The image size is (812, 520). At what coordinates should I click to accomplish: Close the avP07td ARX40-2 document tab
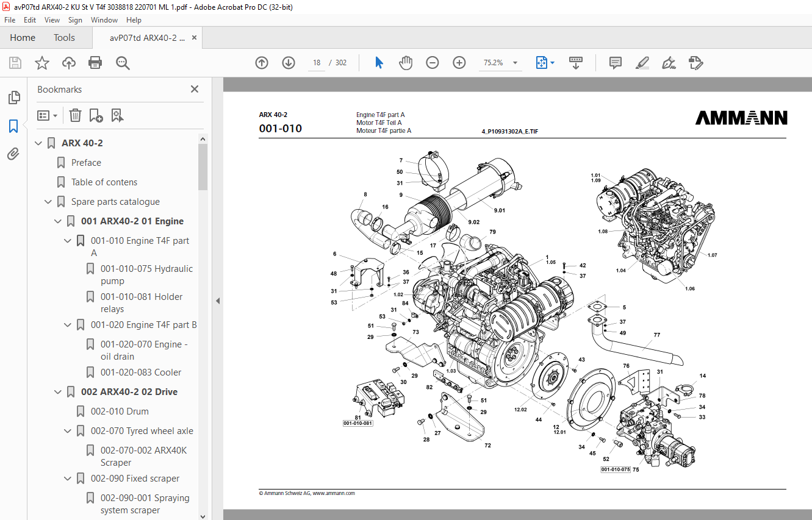click(194, 38)
